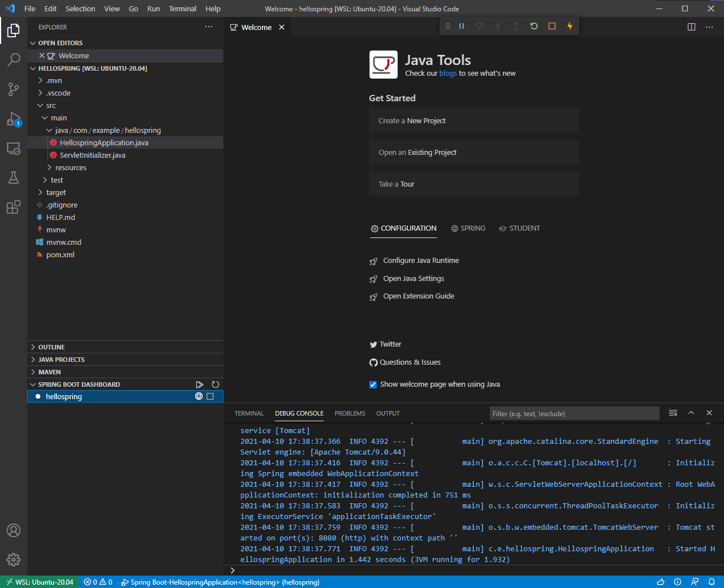Viewport: 724px width, 588px height.
Task: Expand the Outline section
Action: click(51, 347)
